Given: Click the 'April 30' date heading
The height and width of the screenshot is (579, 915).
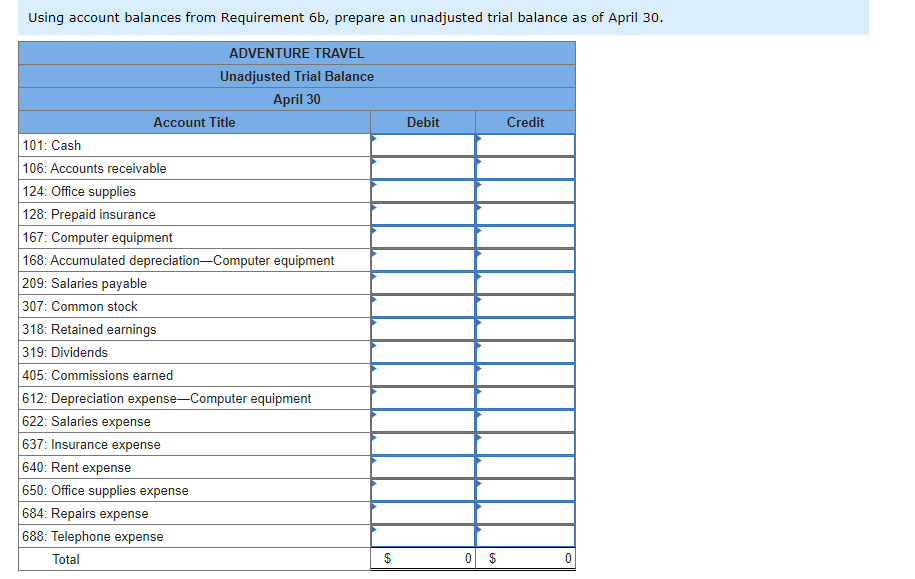Looking at the screenshot, I should (297, 99).
